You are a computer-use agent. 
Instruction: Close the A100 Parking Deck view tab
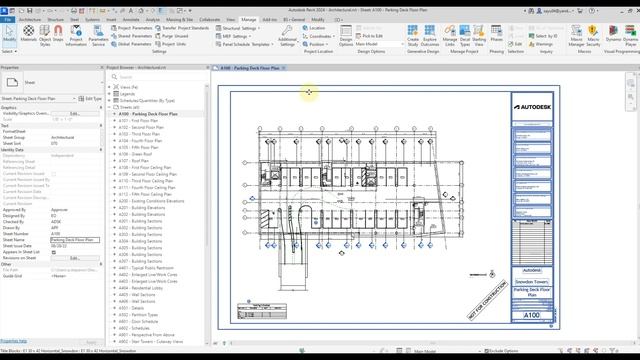tap(284, 68)
